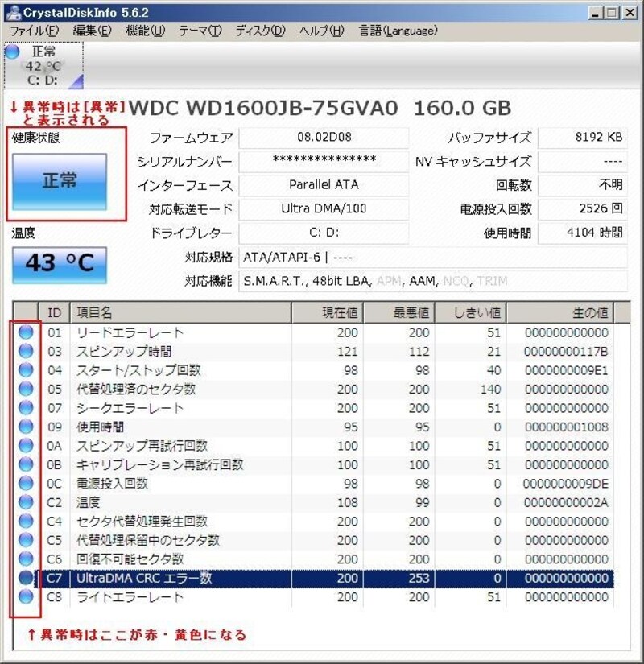The height and width of the screenshot is (664, 644).
Task: Click status orb for ID 07 シークエラーレート
Action: [26, 408]
